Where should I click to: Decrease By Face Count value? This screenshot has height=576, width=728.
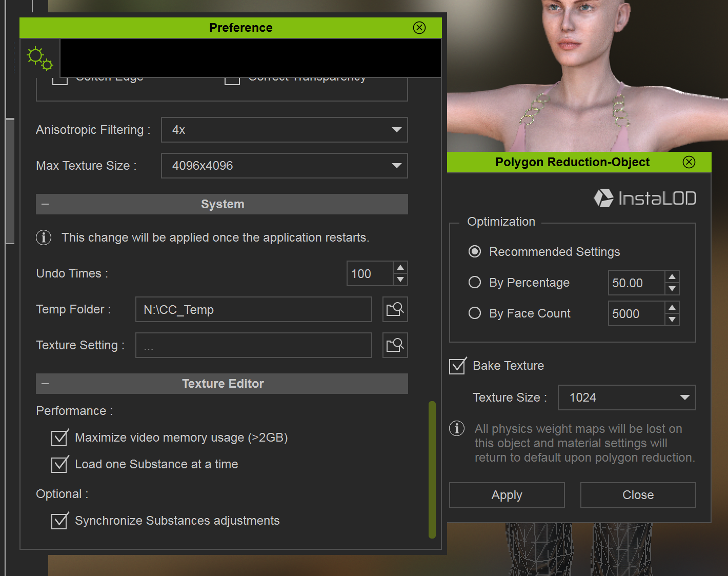672,320
